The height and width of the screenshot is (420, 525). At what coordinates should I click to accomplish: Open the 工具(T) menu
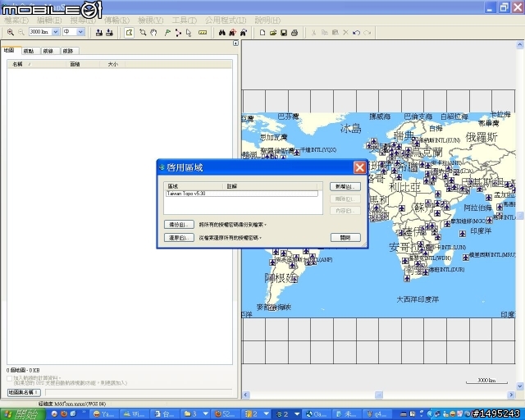(185, 21)
